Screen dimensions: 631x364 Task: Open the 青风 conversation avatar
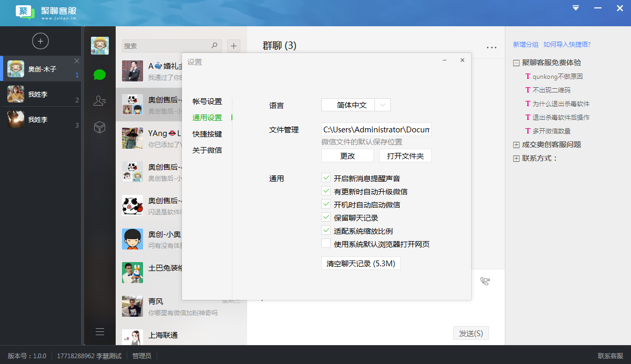coord(133,306)
